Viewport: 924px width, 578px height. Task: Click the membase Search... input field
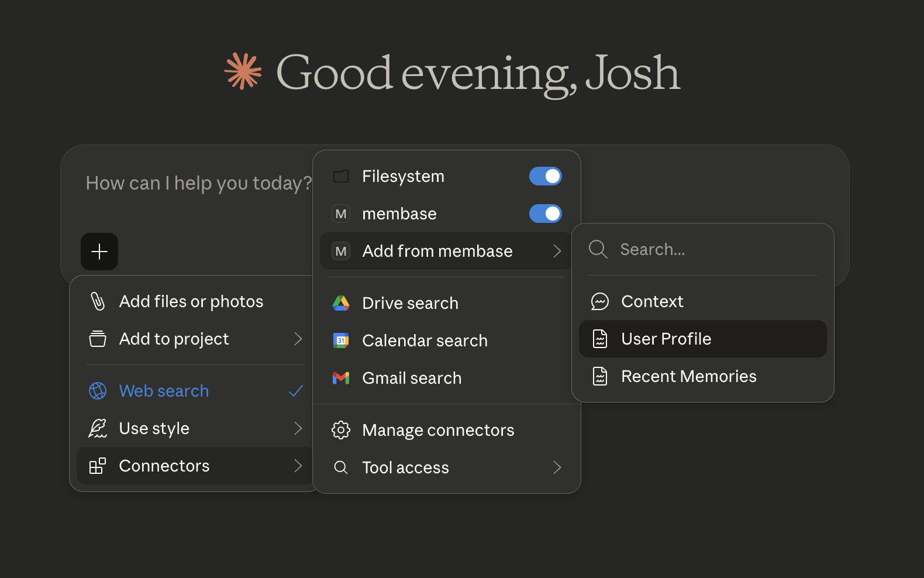[x=703, y=249]
